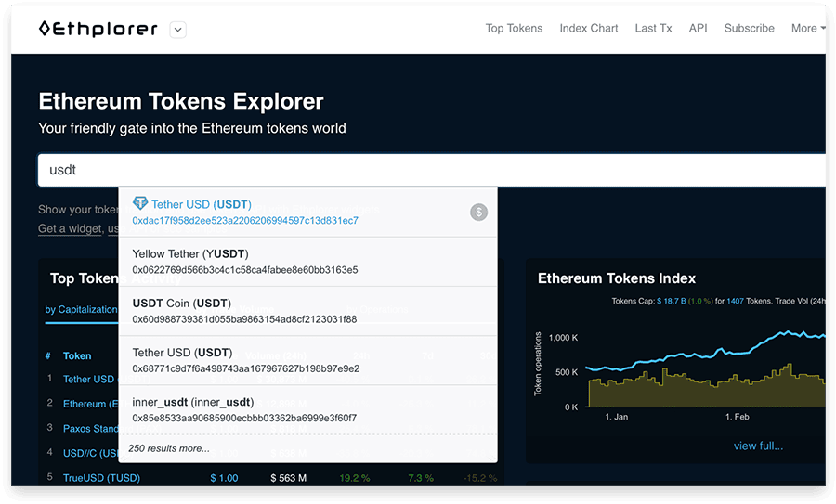Click the Tether diamond icon in results

point(140,203)
